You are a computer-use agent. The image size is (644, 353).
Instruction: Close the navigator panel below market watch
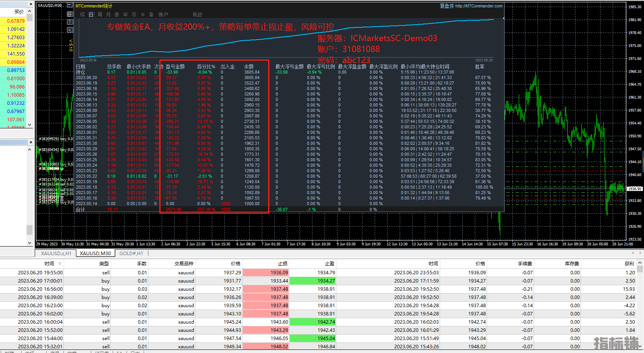[31, 142]
